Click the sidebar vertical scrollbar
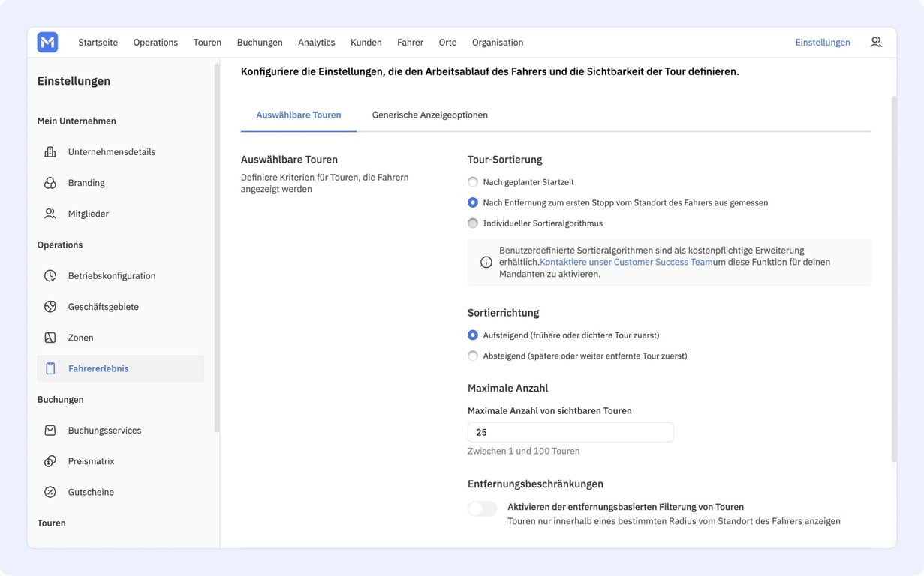924x576 pixels. [217, 247]
